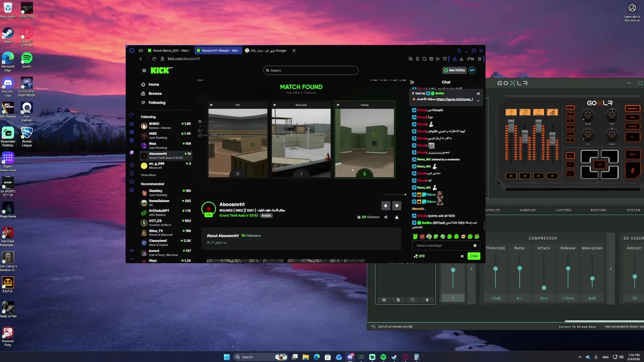Image resolution: width=644 pixels, height=362 pixels.
Task: Click the notification bell for Aboosmrh1
Action: click(386, 205)
